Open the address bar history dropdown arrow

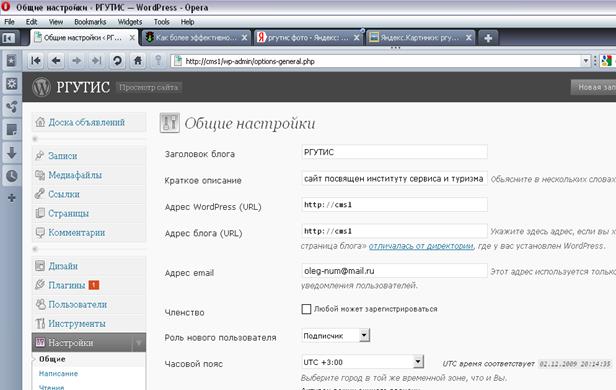pos(585,61)
